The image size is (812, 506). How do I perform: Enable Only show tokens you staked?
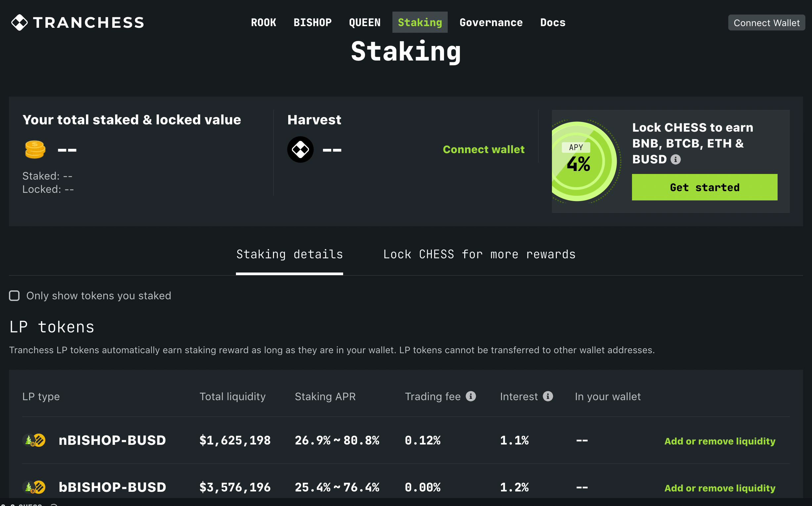click(14, 296)
